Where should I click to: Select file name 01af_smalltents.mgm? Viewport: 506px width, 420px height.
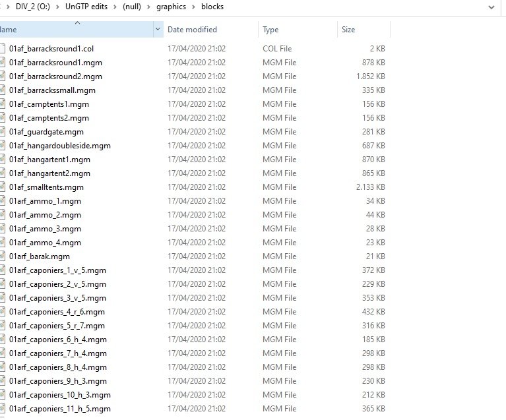click(x=46, y=187)
